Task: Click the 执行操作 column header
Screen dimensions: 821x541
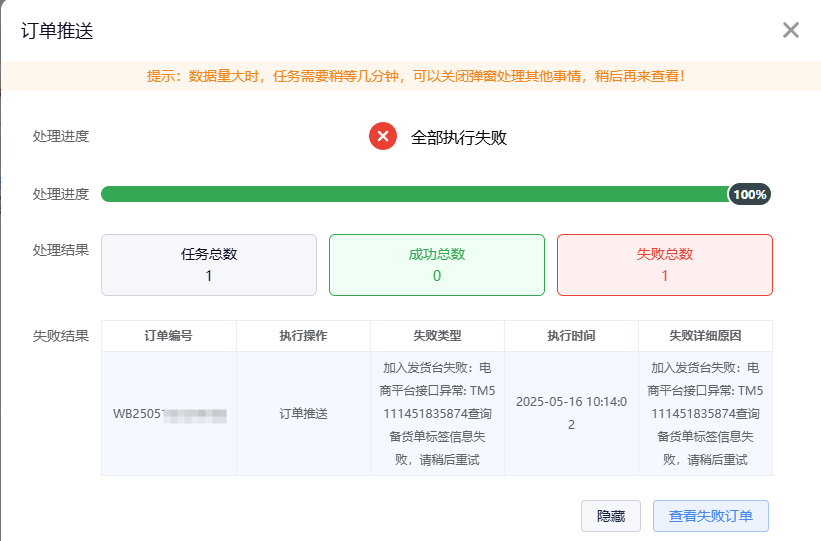Action: (x=303, y=336)
